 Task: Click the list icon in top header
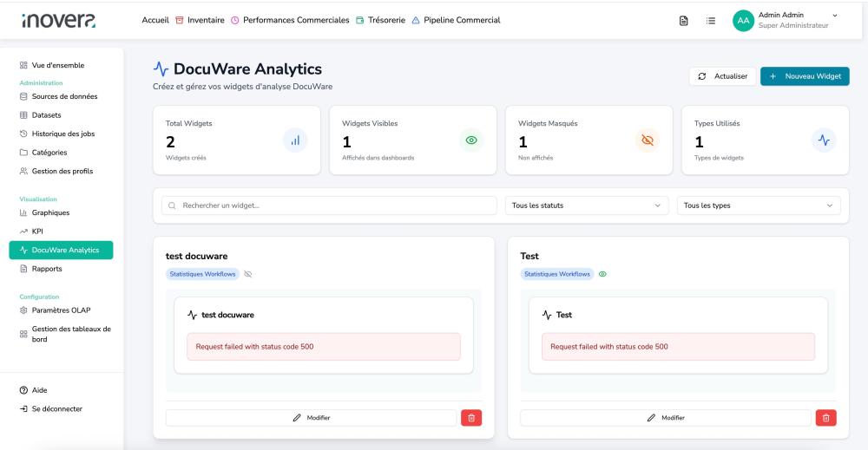pyautogui.click(x=709, y=20)
